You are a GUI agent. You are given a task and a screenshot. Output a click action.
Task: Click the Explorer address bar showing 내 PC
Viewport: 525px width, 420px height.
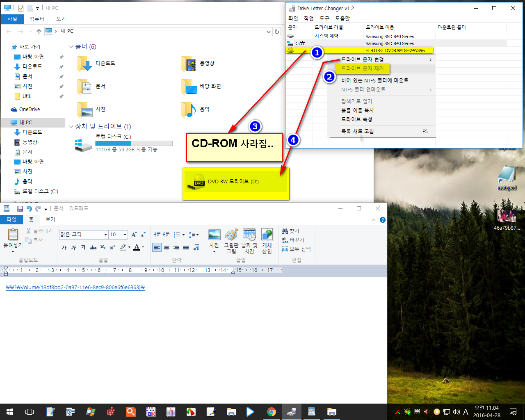point(155,31)
